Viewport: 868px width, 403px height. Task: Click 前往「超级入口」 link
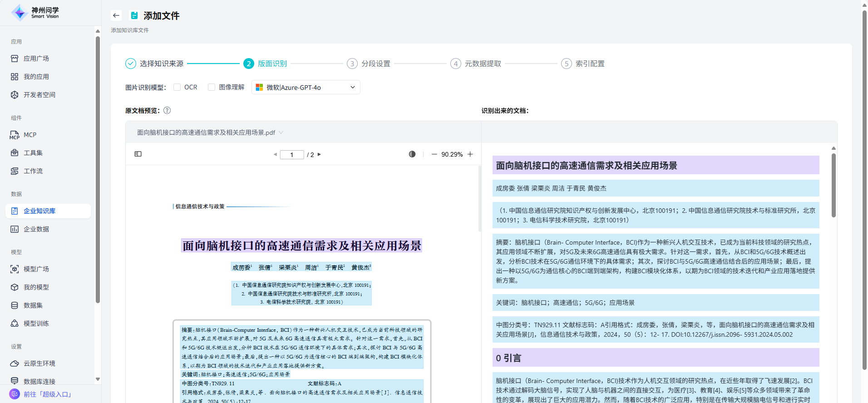tap(47, 394)
